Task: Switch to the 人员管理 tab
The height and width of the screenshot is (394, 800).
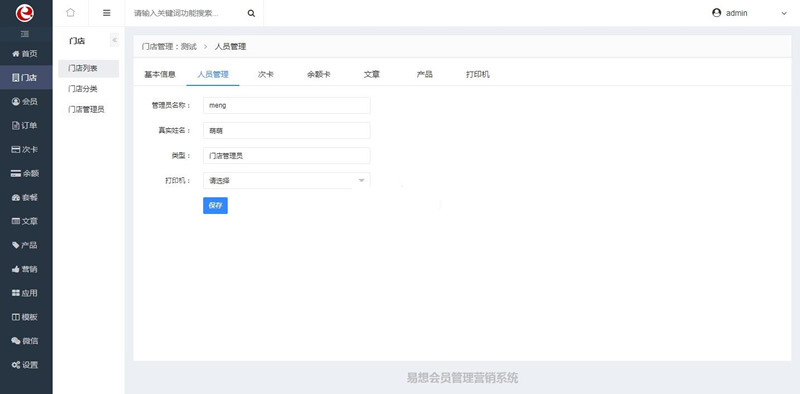Action: (x=213, y=75)
